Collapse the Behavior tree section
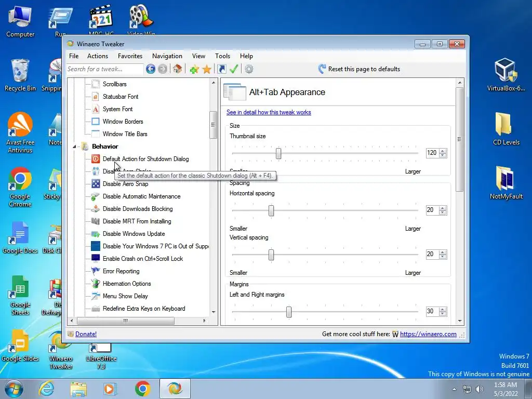532x399 pixels. (x=75, y=147)
